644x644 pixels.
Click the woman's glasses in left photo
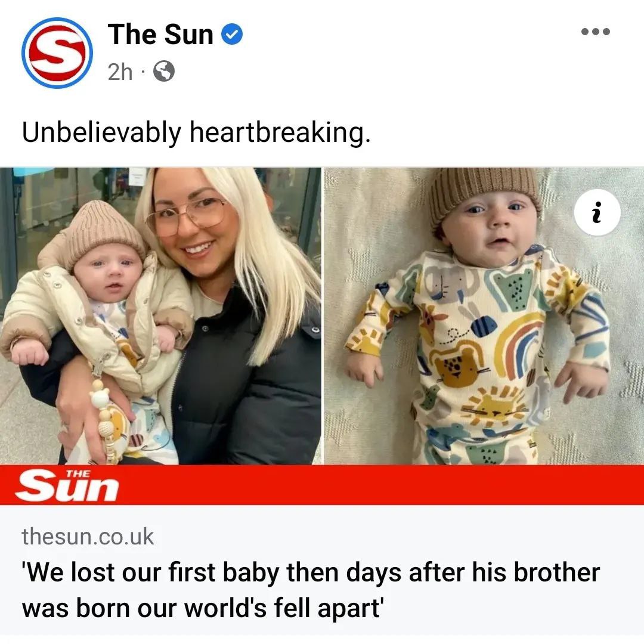187,216
